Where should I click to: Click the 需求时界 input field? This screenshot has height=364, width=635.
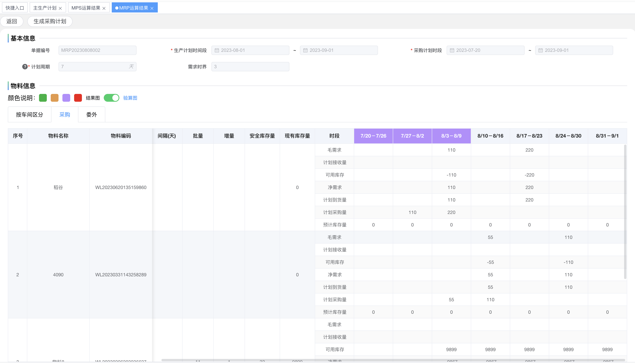pyautogui.click(x=250, y=66)
